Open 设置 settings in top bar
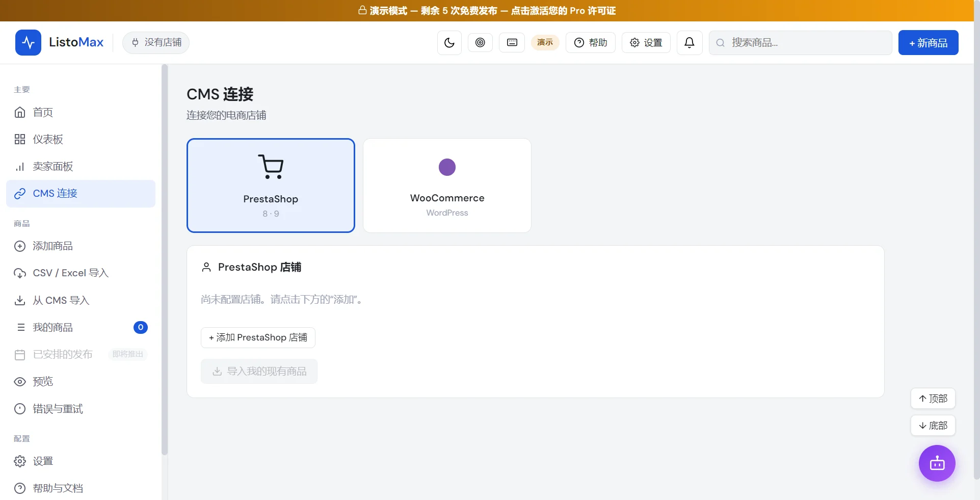 [646, 43]
